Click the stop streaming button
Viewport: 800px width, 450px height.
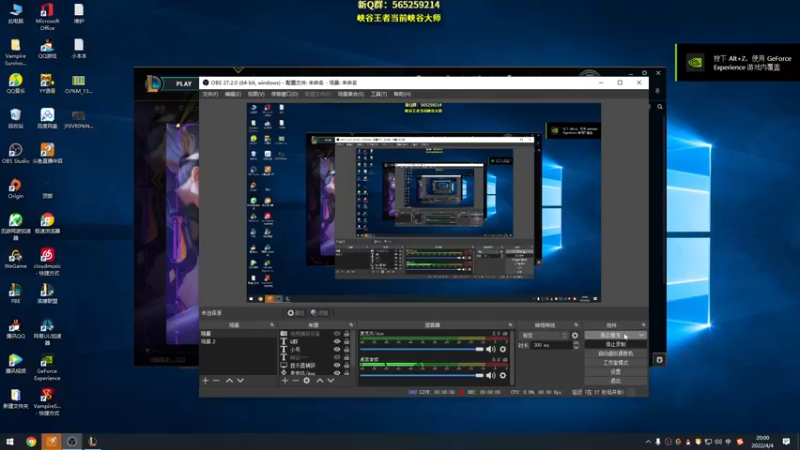pos(611,335)
